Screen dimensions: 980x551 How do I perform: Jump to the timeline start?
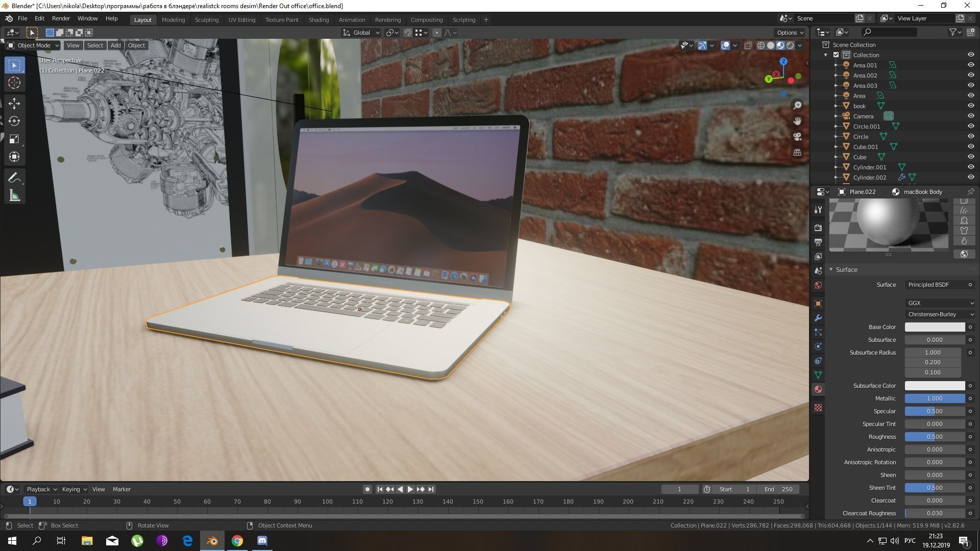point(380,489)
